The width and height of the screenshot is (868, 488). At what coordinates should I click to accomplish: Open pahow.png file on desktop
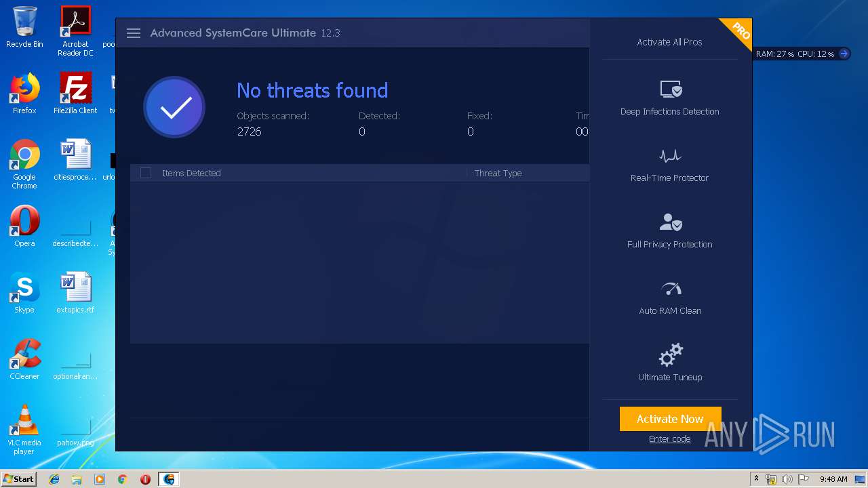pyautogui.click(x=75, y=430)
